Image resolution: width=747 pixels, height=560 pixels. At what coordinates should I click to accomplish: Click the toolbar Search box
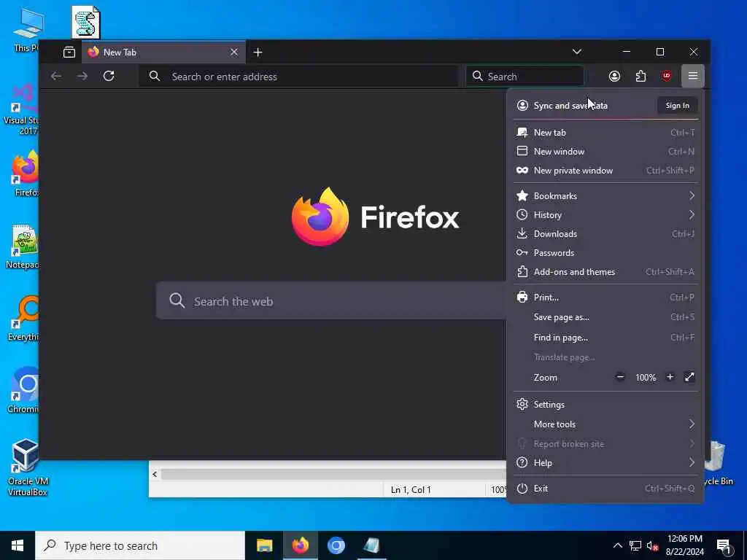525,76
